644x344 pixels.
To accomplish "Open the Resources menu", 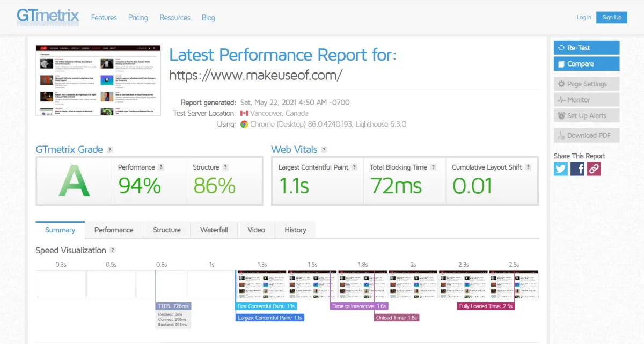I will (x=175, y=18).
